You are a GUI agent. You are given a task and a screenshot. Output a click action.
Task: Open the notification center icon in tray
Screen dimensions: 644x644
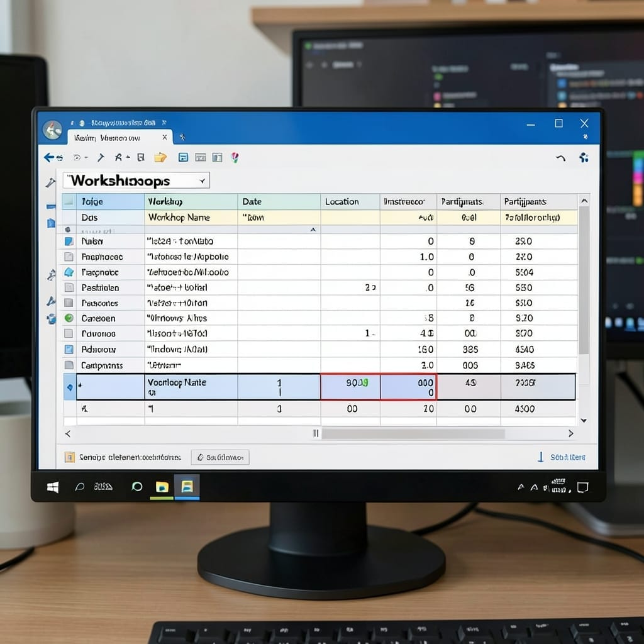[582, 487]
